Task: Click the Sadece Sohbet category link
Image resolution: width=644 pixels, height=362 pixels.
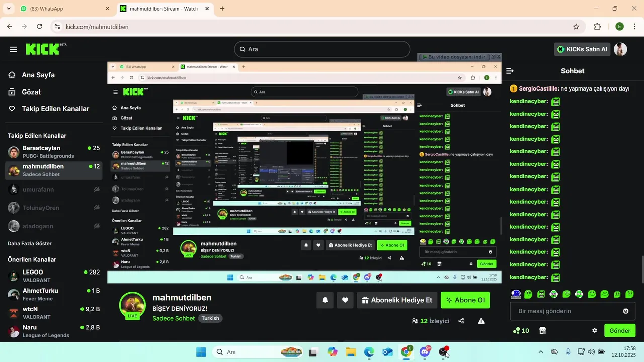Action: pyautogui.click(x=174, y=318)
